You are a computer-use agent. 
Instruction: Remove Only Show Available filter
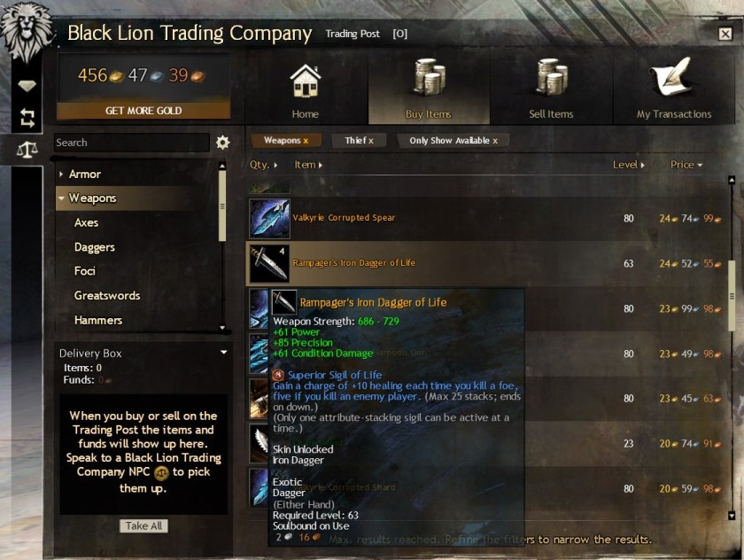(x=495, y=141)
